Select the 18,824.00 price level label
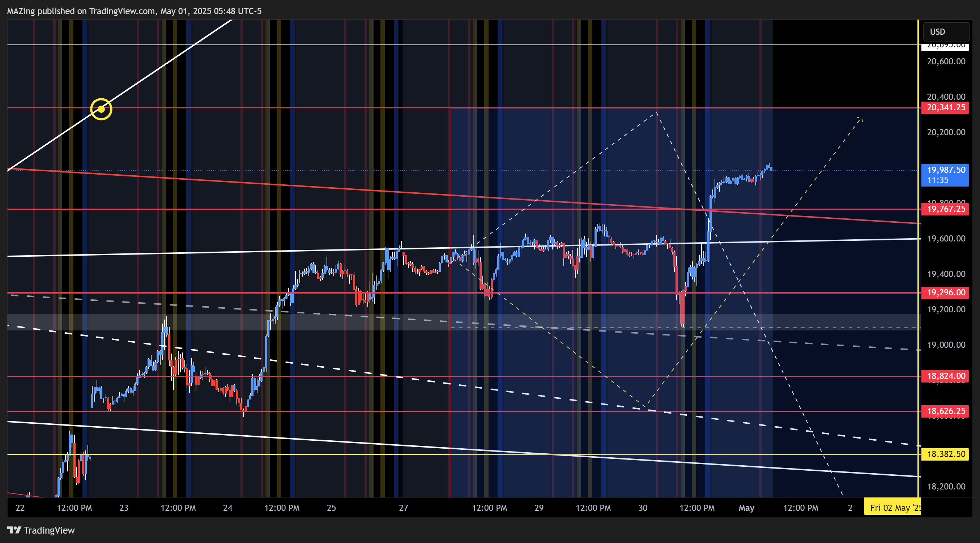Viewport: 980px width, 543px height. pyautogui.click(x=945, y=376)
